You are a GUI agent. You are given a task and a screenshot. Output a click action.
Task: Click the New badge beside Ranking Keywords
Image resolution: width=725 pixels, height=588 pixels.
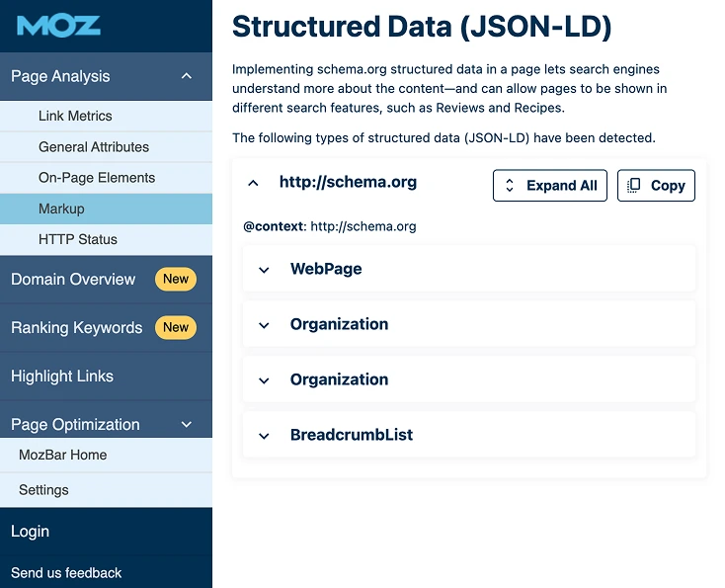[x=176, y=327]
